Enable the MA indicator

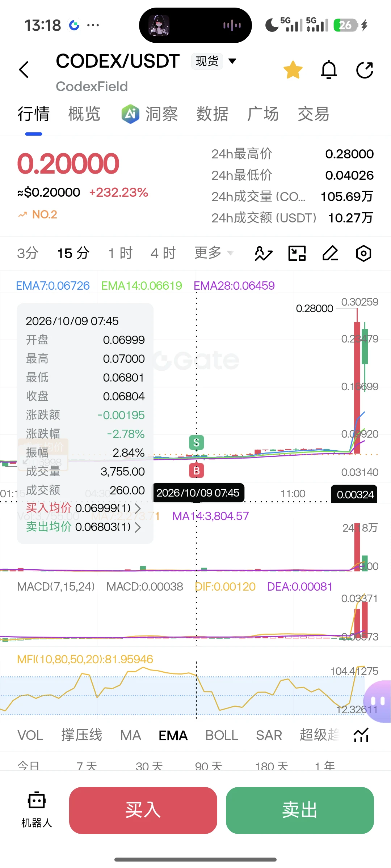pyautogui.click(x=131, y=735)
